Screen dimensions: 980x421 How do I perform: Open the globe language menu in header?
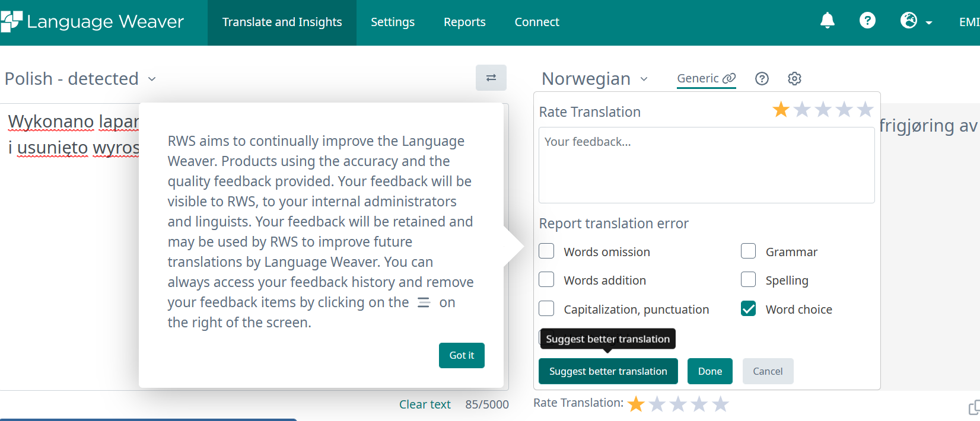tap(909, 21)
